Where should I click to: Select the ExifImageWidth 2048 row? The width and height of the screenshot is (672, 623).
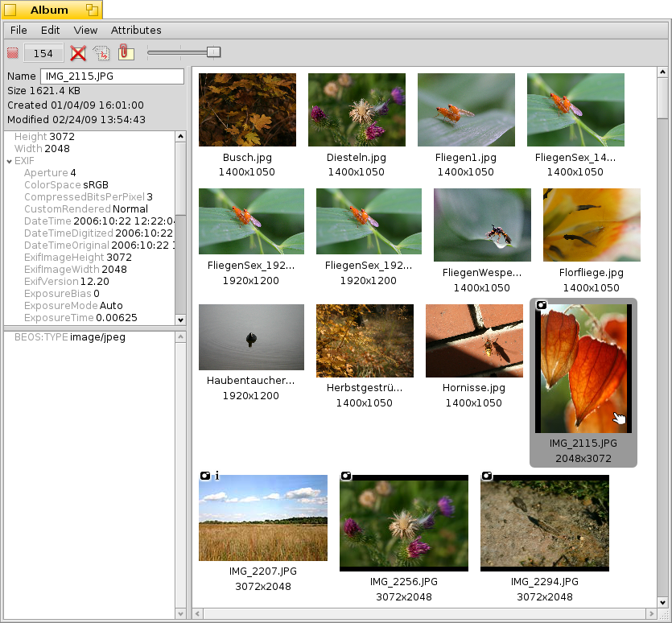click(76, 270)
